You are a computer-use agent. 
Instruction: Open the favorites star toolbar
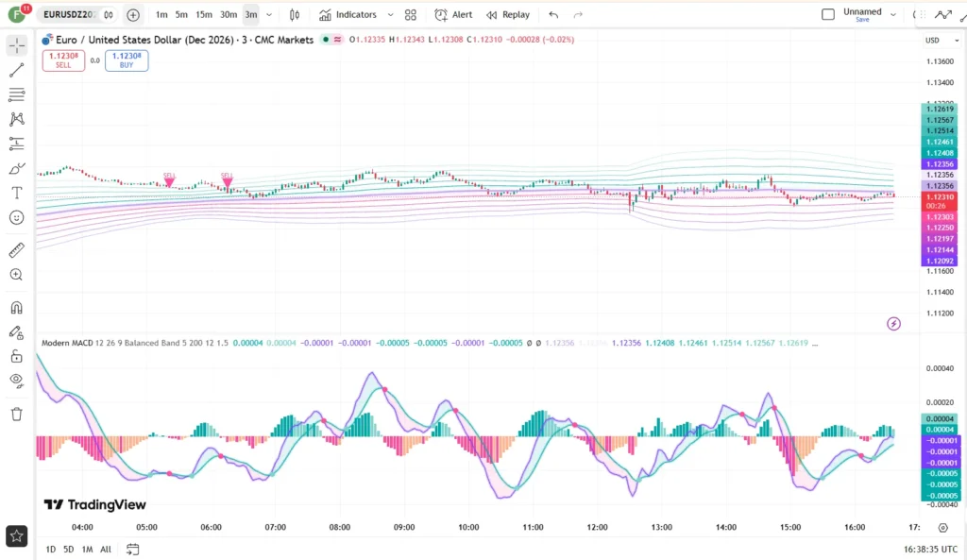(x=17, y=536)
